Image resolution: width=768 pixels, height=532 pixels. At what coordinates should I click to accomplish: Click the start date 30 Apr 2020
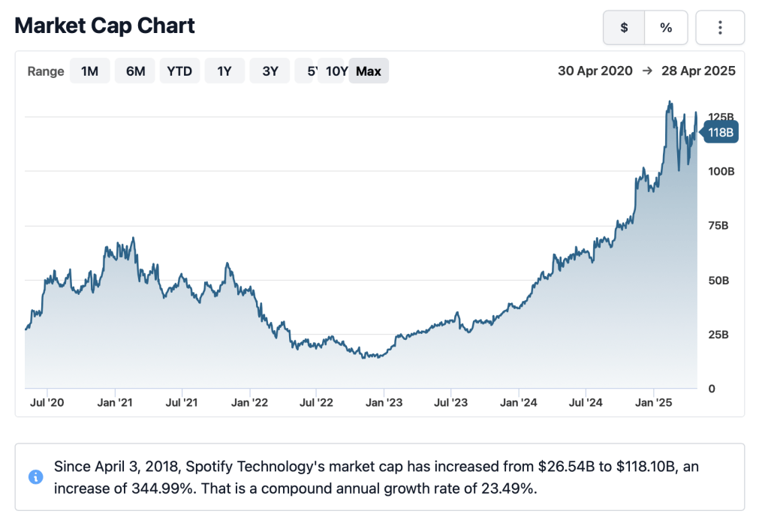click(596, 71)
